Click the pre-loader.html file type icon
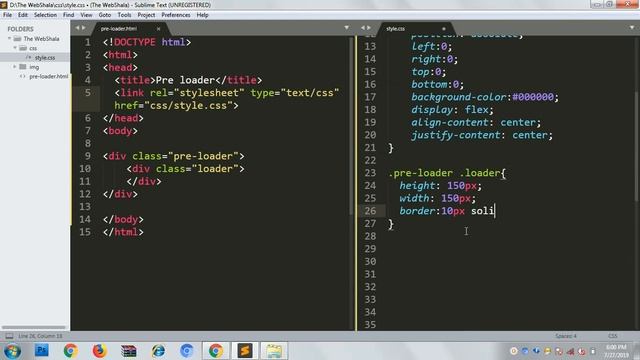Screen dimensions: 640x360 [x=23, y=76]
